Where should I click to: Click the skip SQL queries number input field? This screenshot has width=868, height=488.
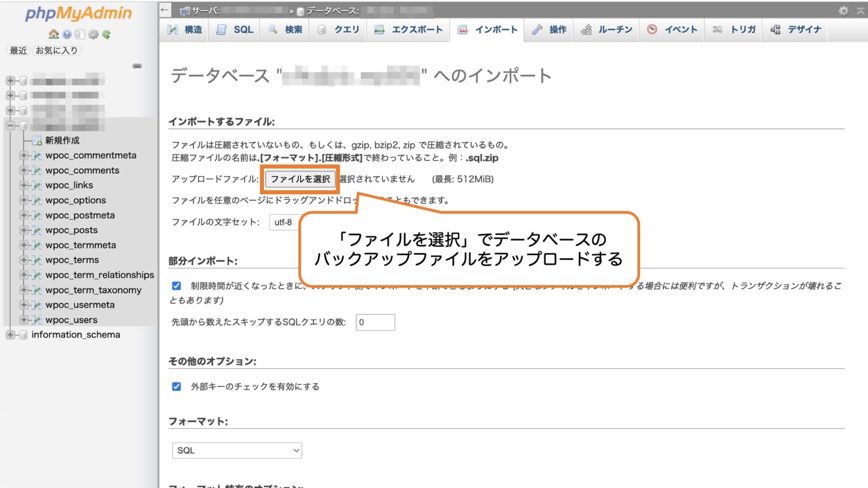pyautogui.click(x=375, y=322)
